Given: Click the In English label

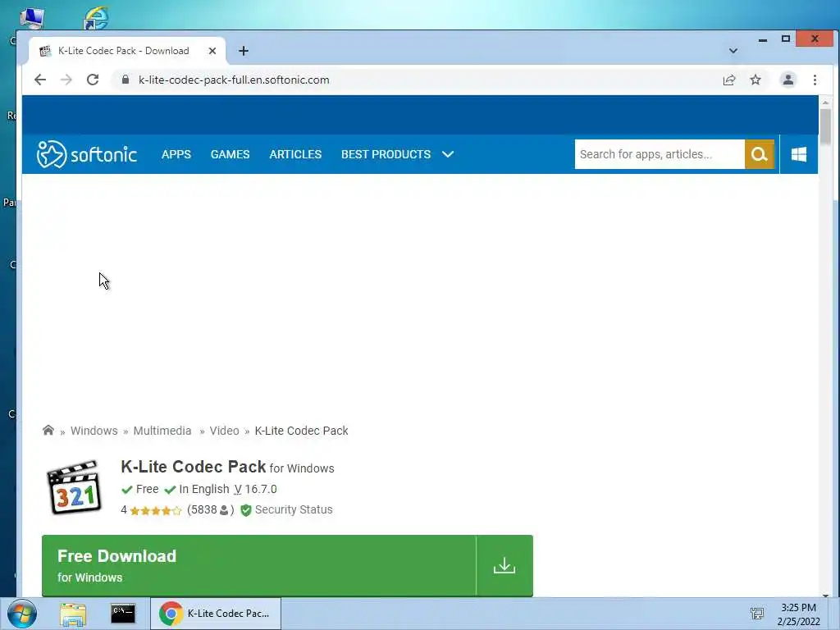Looking at the screenshot, I should click(204, 489).
